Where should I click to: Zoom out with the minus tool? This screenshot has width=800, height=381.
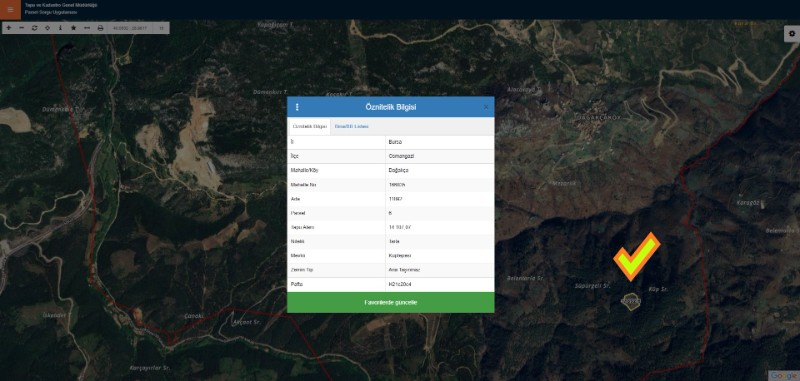click(21, 28)
